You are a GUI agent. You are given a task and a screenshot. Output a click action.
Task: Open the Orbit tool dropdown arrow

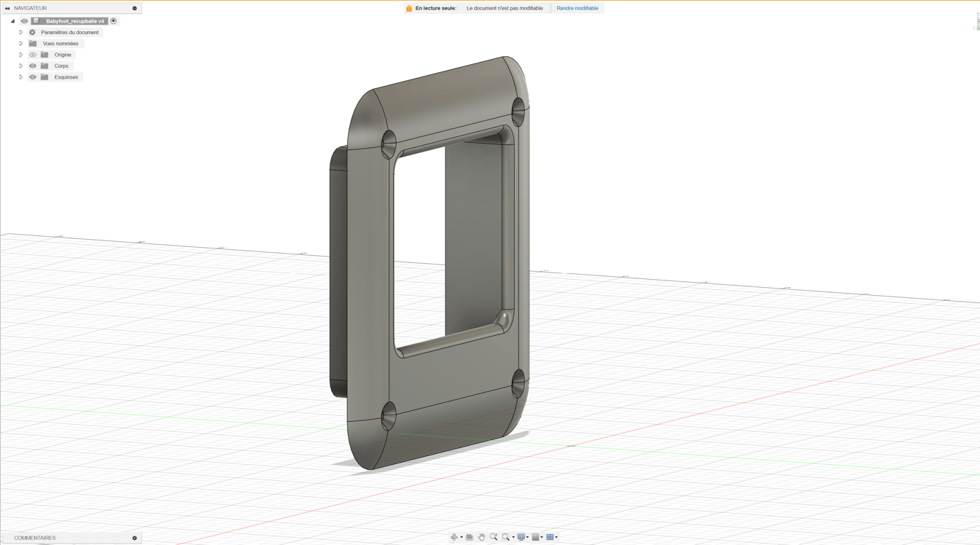coord(461,538)
